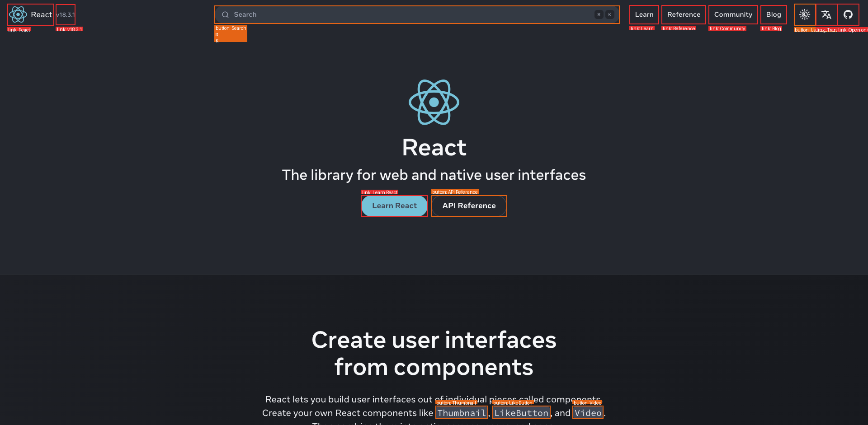This screenshot has width=868, height=425.
Task: Select the Video code button
Action: [x=588, y=413]
